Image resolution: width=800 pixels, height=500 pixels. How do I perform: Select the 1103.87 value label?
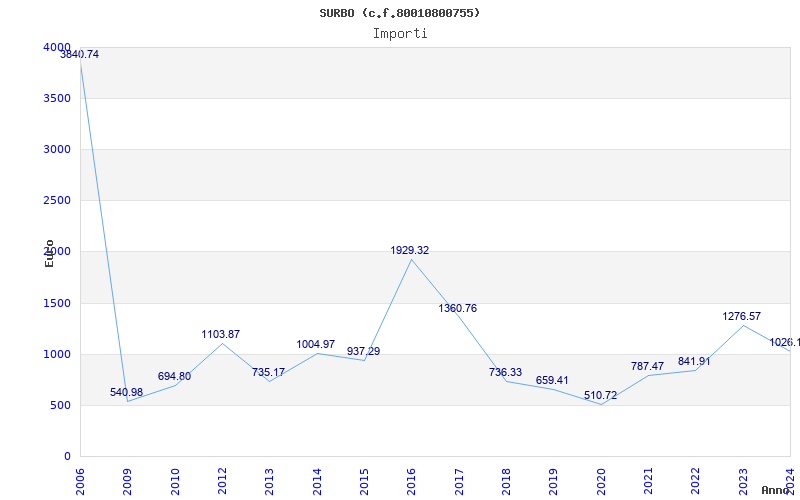221,335
